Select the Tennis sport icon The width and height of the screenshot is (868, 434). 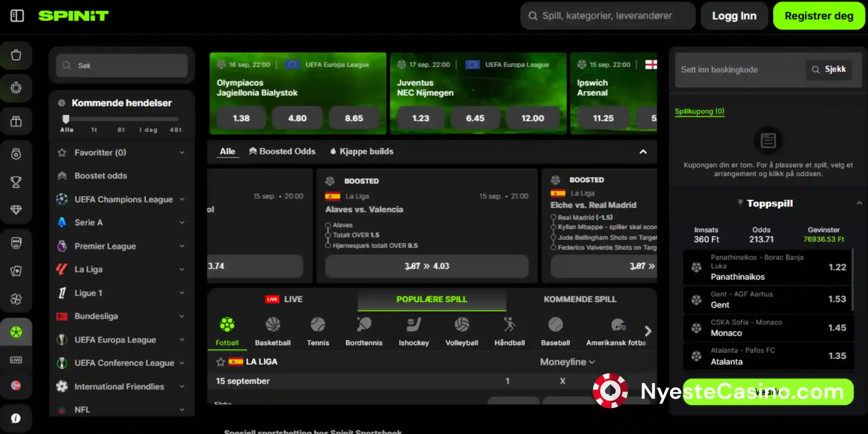point(318,332)
